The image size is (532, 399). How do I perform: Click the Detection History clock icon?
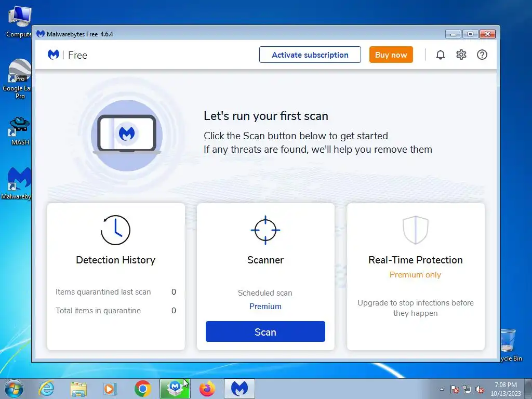pos(115,230)
